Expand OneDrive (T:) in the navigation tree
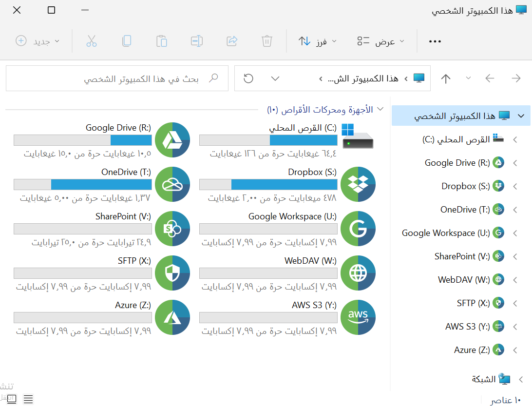 515,210
